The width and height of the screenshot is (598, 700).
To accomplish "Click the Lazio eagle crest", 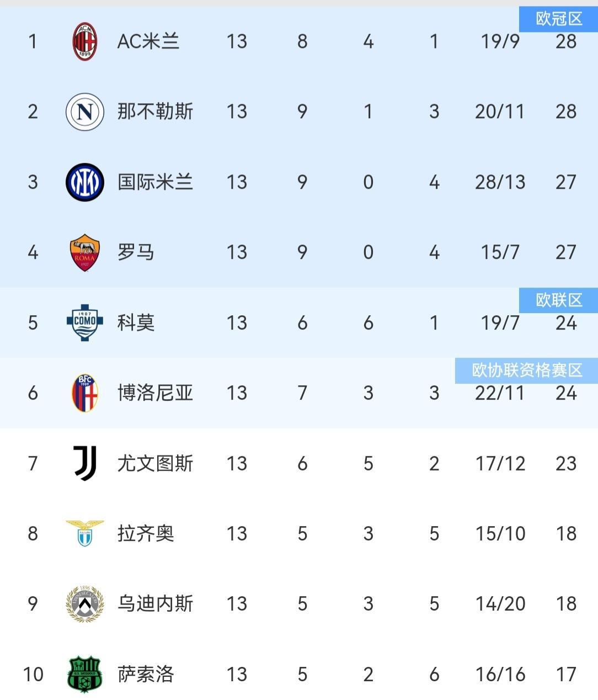I will click(85, 533).
